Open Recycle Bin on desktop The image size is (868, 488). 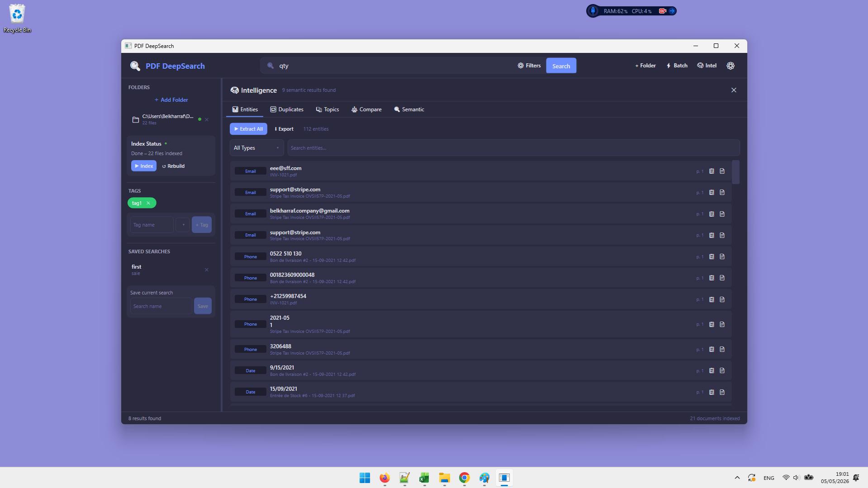(x=17, y=18)
